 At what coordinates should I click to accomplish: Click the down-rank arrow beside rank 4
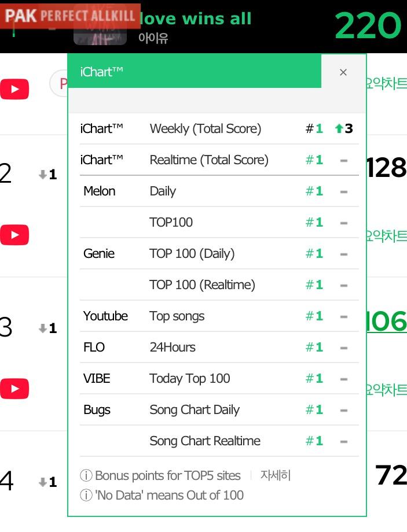[42, 482]
